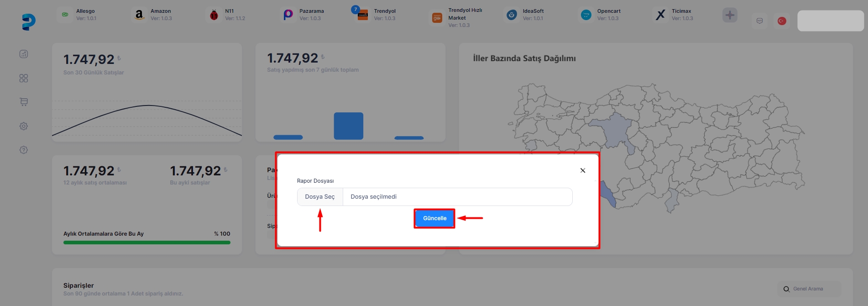Open the Trendyol Hızlı Market icon
Screen dimensions: 868x306
(x=437, y=18)
